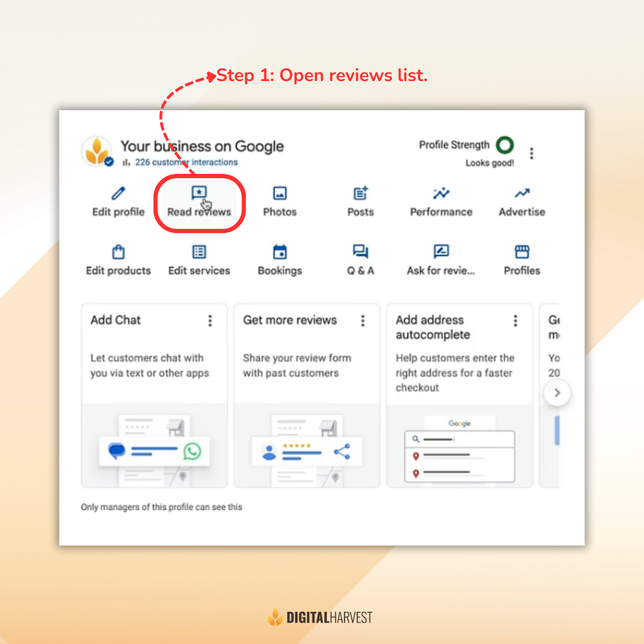The width and height of the screenshot is (644, 644).
Task: Select the Profiles storefront icon
Action: click(522, 252)
